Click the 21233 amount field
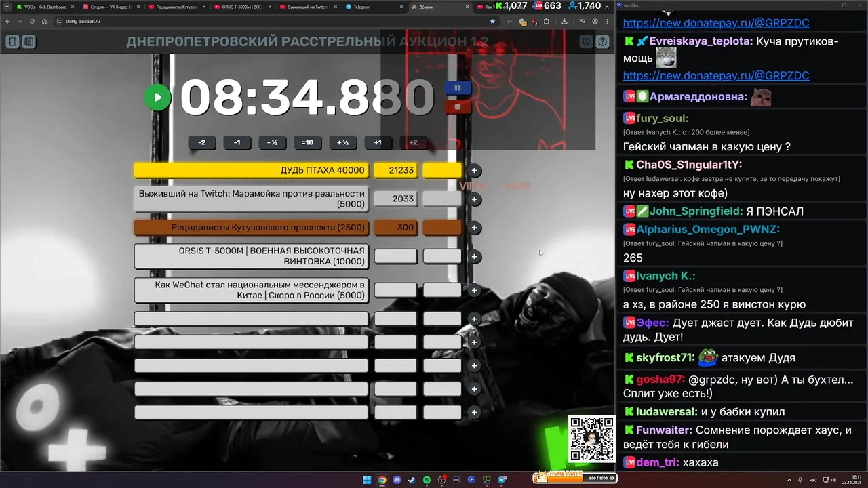The height and width of the screenshot is (488, 868). click(395, 170)
